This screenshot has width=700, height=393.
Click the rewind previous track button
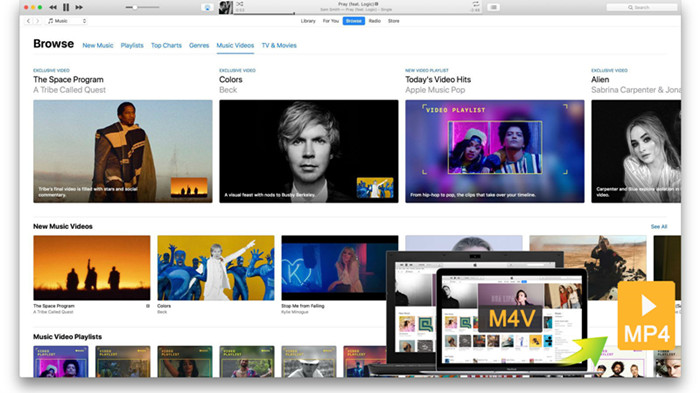[x=53, y=7]
